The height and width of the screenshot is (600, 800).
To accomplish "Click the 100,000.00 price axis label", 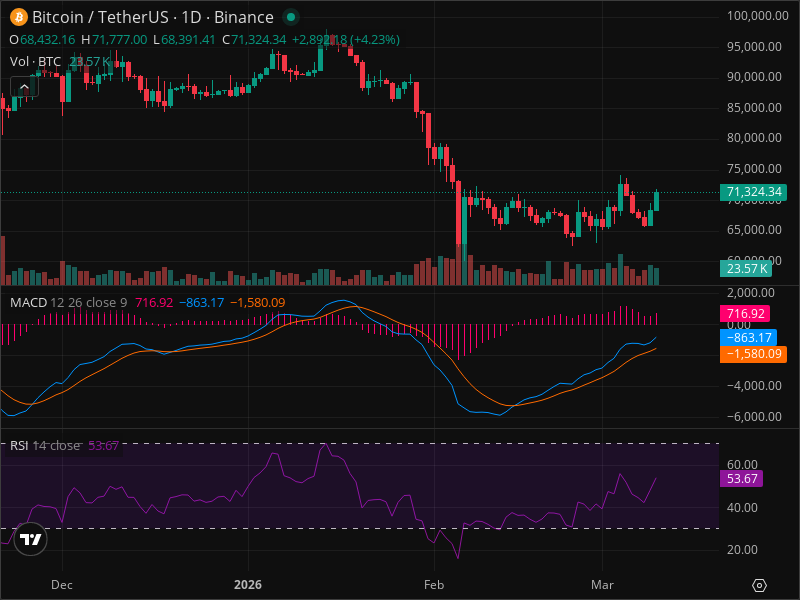I will click(758, 16).
